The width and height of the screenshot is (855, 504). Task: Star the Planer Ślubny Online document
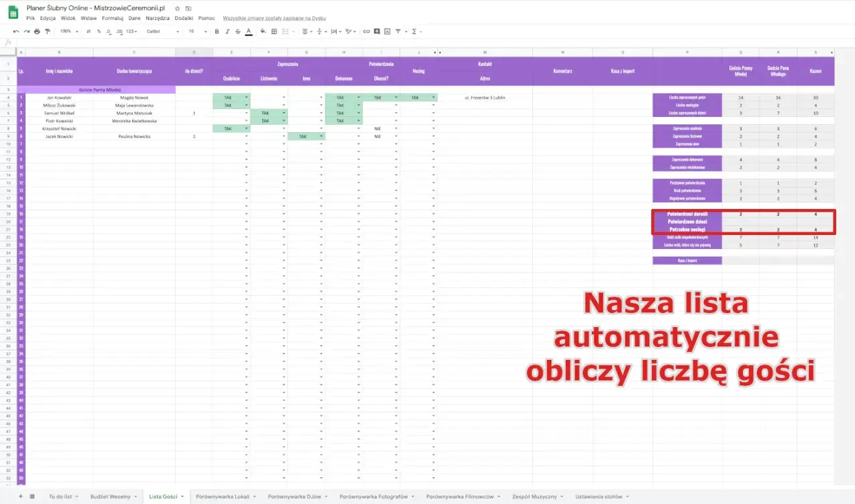[x=176, y=7]
